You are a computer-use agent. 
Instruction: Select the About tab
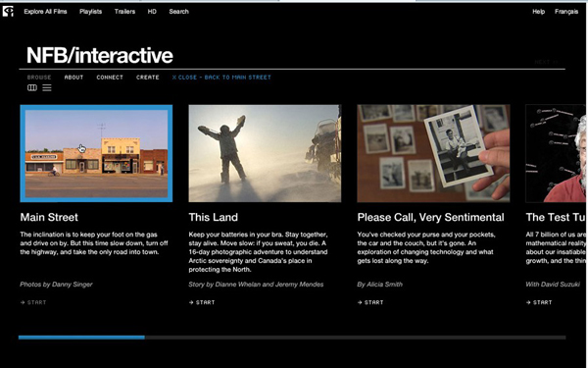pyautogui.click(x=73, y=78)
